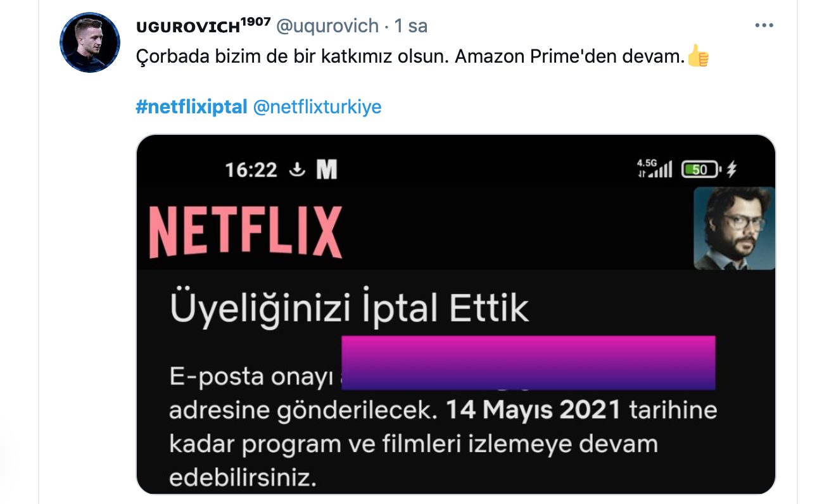836x504 pixels.
Task: Click the UGUROVICH1907 display name
Action: tap(203, 26)
